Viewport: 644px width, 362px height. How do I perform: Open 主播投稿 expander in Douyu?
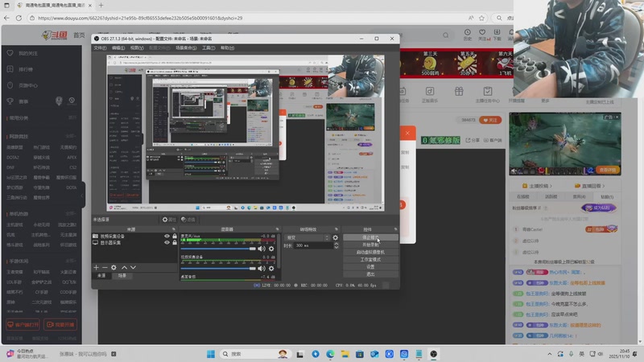click(537, 186)
